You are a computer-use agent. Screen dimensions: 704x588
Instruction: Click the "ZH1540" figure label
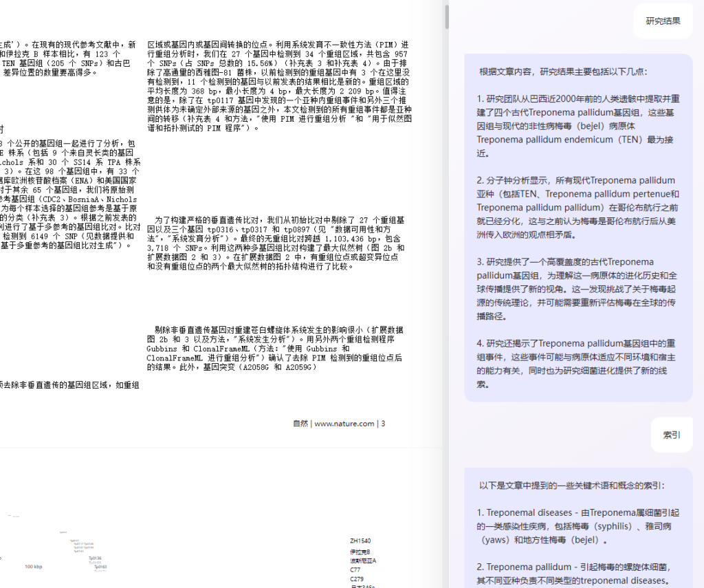coord(360,541)
